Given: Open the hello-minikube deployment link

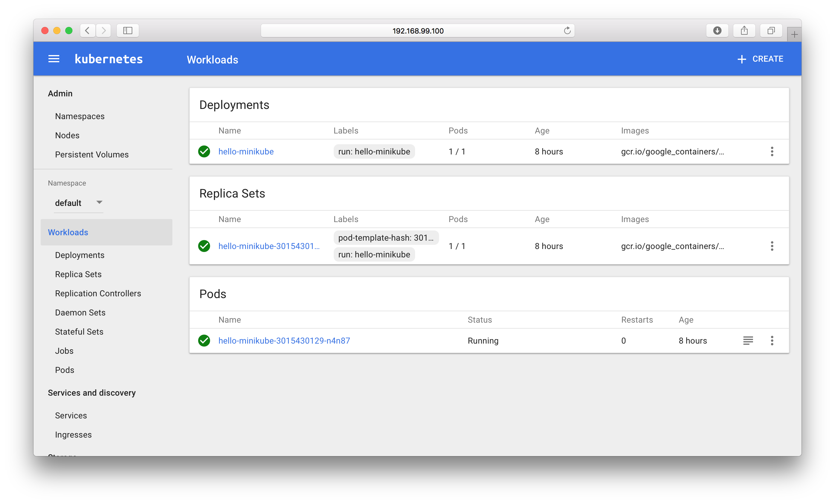Looking at the screenshot, I should (x=246, y=151).
